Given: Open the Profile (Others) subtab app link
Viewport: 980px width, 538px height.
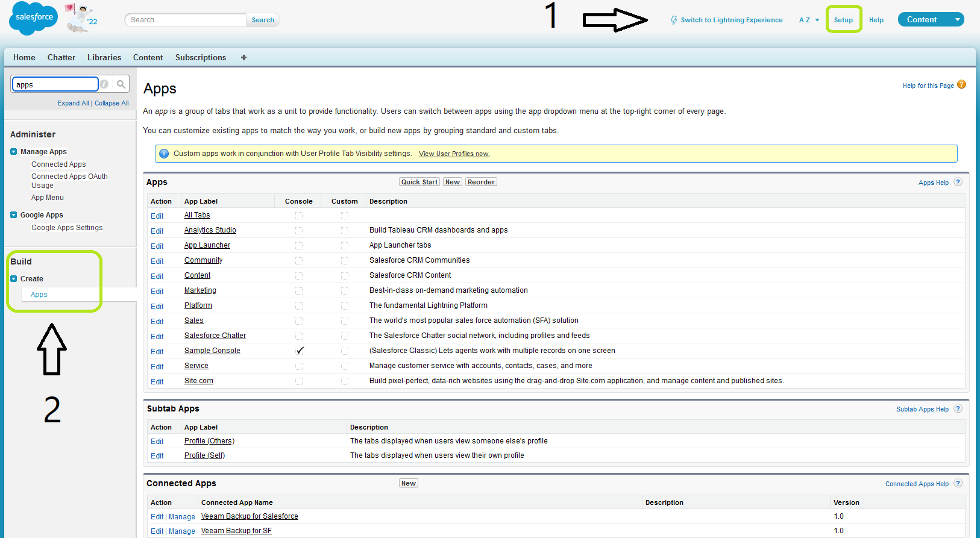Looking at the screenshot, I should click(x=210, y=441).
